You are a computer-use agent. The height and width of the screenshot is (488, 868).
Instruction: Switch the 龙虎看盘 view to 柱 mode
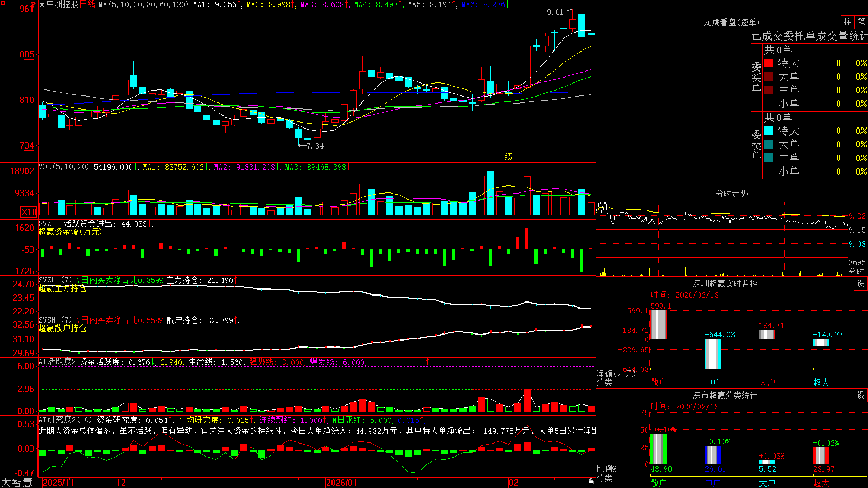click(847, 22)
